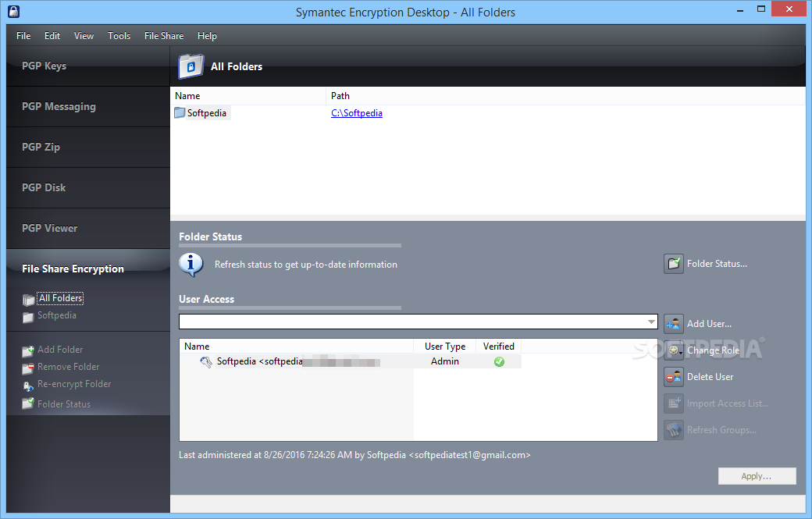
Task: Select the PGP Messaging section
Action: tap(88, 107)
